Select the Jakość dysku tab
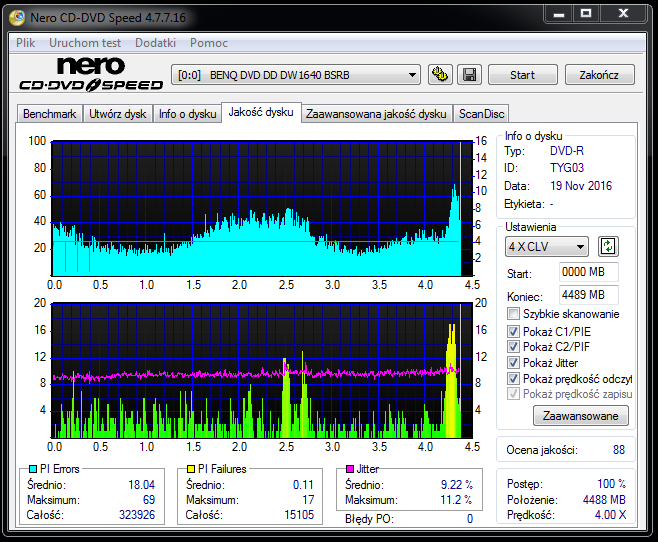Image resolution: width=658 pixels, height=542 pixels. 261,112
